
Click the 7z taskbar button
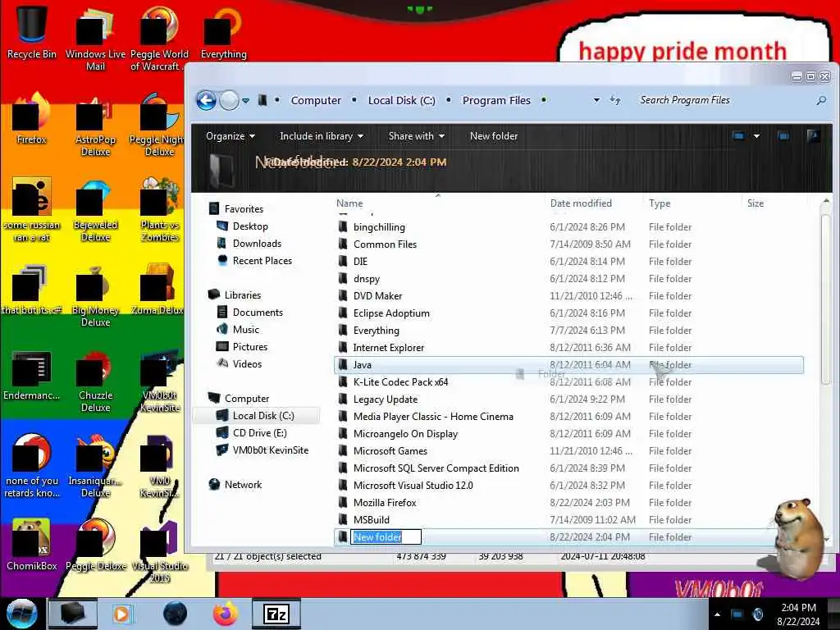click(276, 614)
